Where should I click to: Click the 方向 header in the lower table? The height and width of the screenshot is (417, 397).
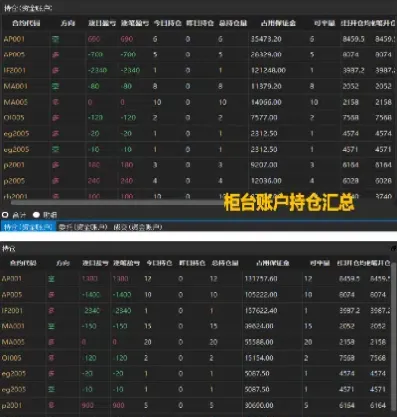(x=63, y=263)
